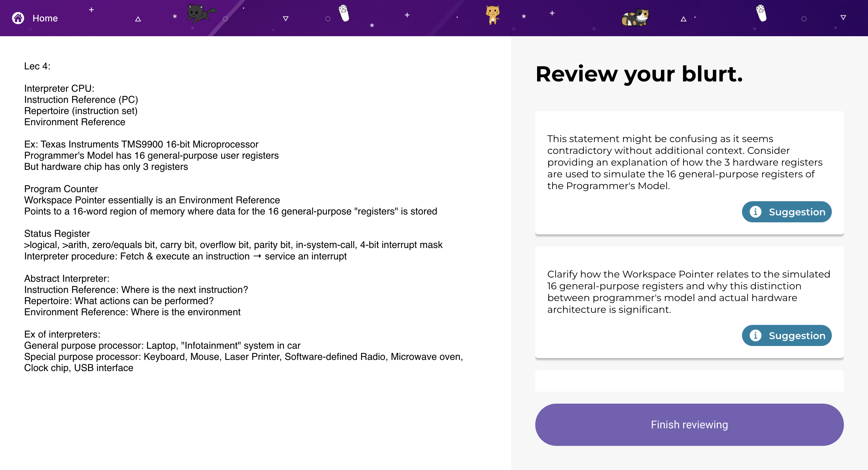Click the partially visible third feedback card
The width and height of the screenshot is (868, 470).
click(x=689, y=381)
